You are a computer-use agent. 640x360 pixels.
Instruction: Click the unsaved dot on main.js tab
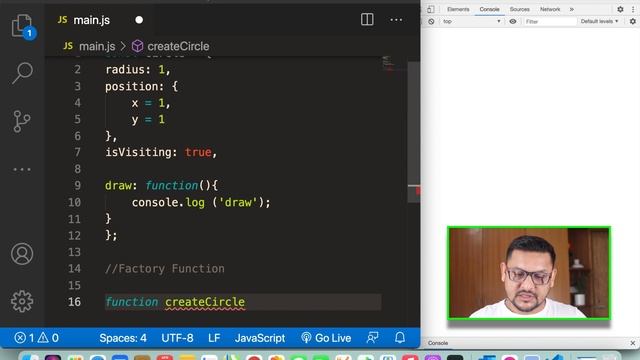pyautogui.click(x=139, y=20)
